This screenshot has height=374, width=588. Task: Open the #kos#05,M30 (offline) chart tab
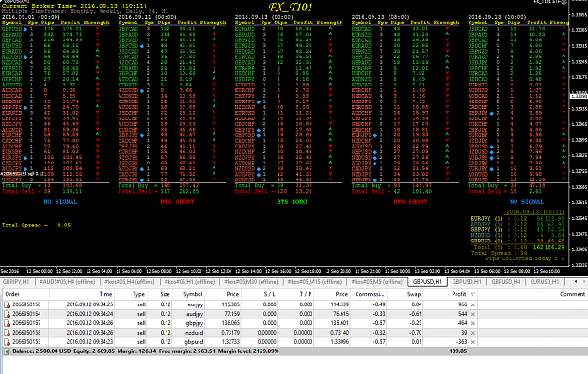(251, 282)
